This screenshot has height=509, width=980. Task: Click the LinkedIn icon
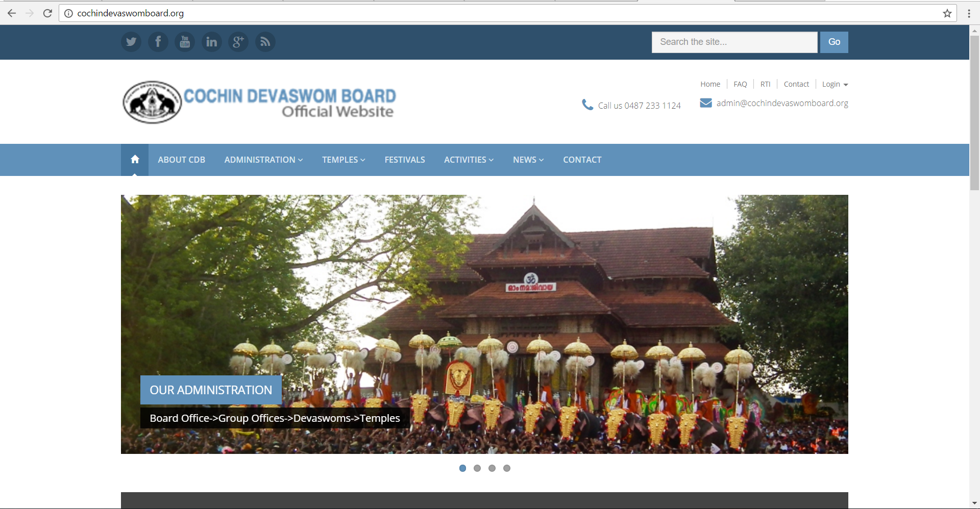coord(211,42)
